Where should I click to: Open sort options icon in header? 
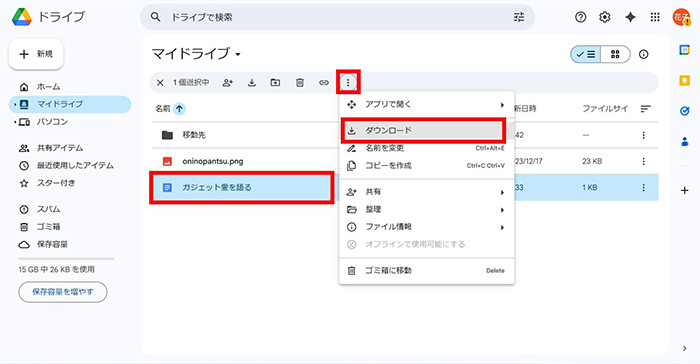click(646, 109)
